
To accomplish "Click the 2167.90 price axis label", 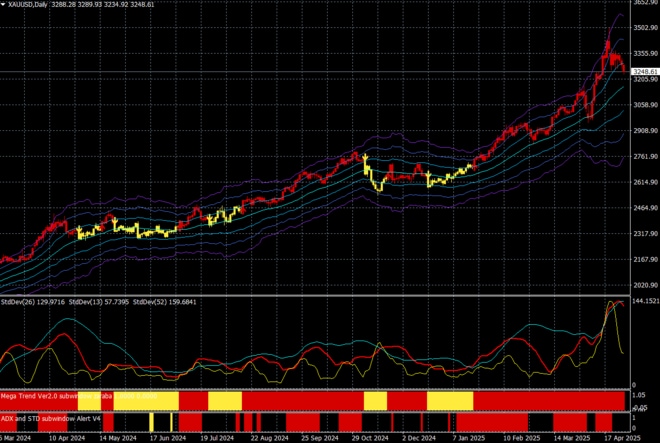I will [x=645, y=259].
